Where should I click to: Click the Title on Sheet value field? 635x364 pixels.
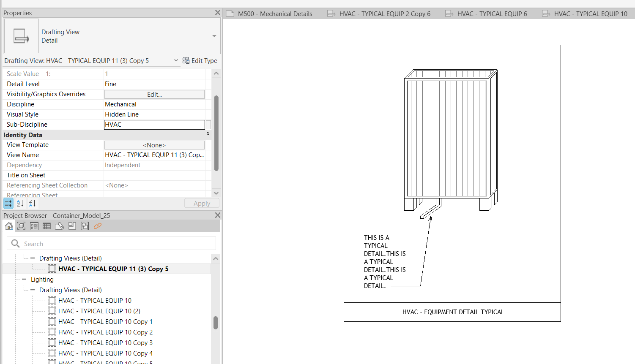pos(154,175)
